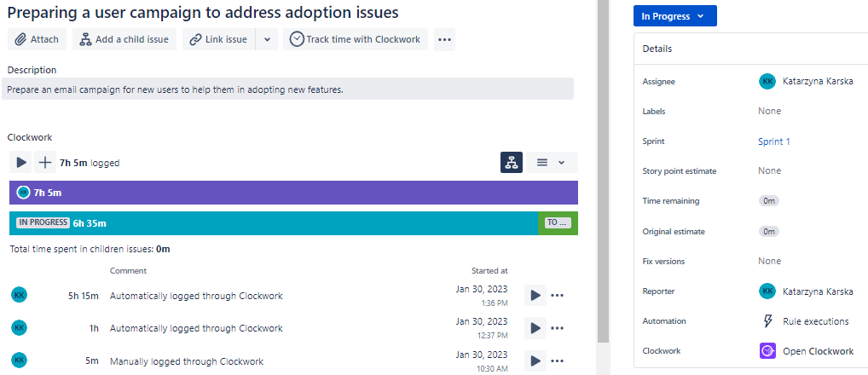Open the Sprint 1 link
The height and width of the screenshot is (375, 868).
coord(773,141)
